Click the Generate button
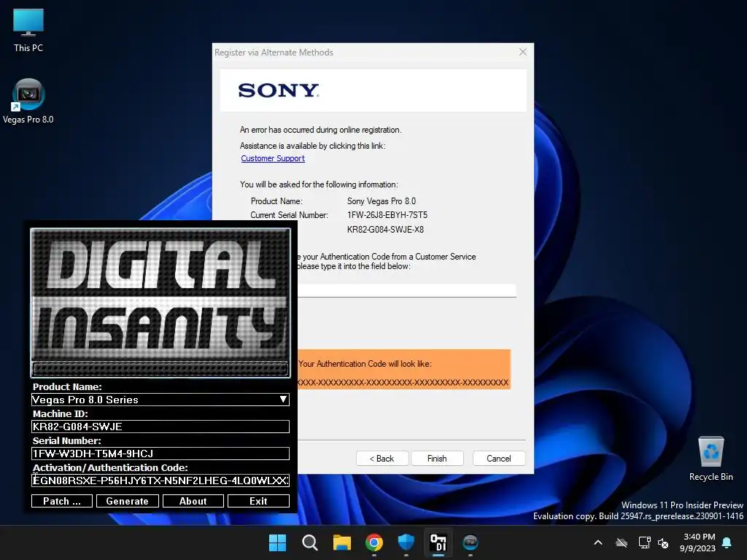 click(127, 501)
